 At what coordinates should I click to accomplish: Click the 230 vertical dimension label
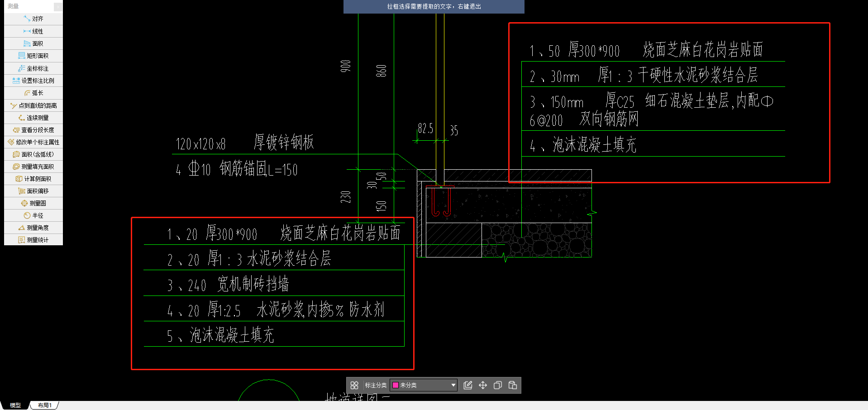click(345, 197)
